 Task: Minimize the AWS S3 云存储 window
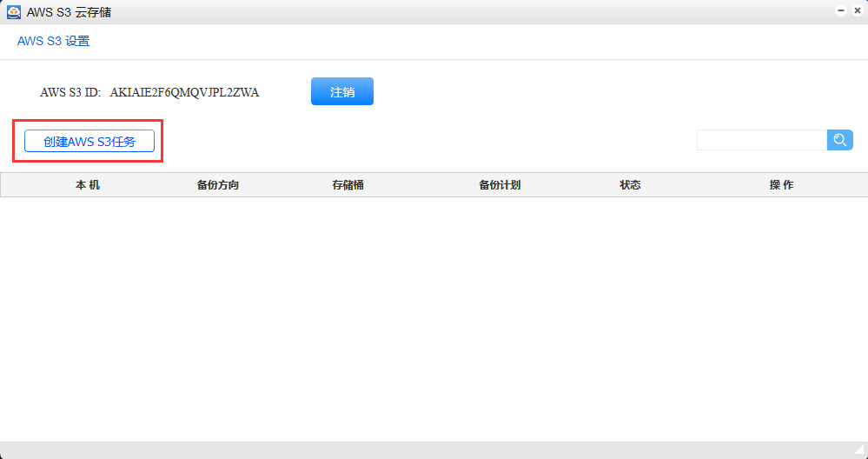(x=841, y=10)
